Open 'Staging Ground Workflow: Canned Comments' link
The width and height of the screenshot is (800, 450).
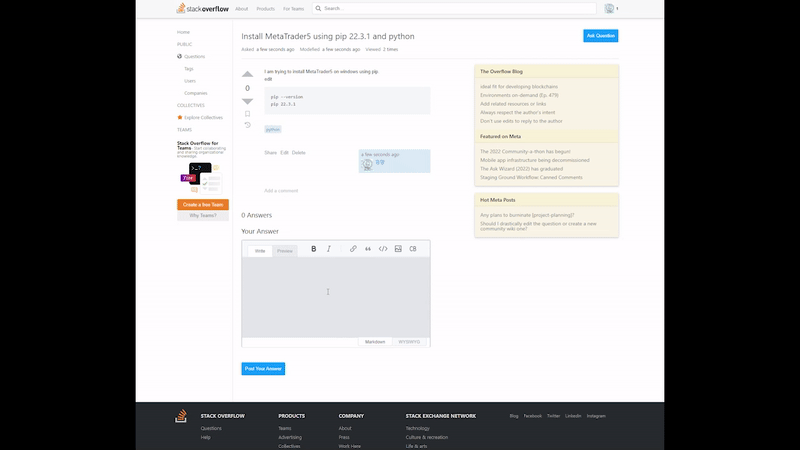[531, 178]
